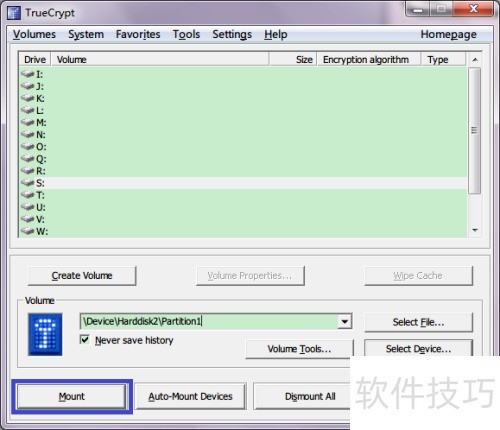Click the Mount button
Viewport: 500px width, 430px height.
tap(72, 396)
